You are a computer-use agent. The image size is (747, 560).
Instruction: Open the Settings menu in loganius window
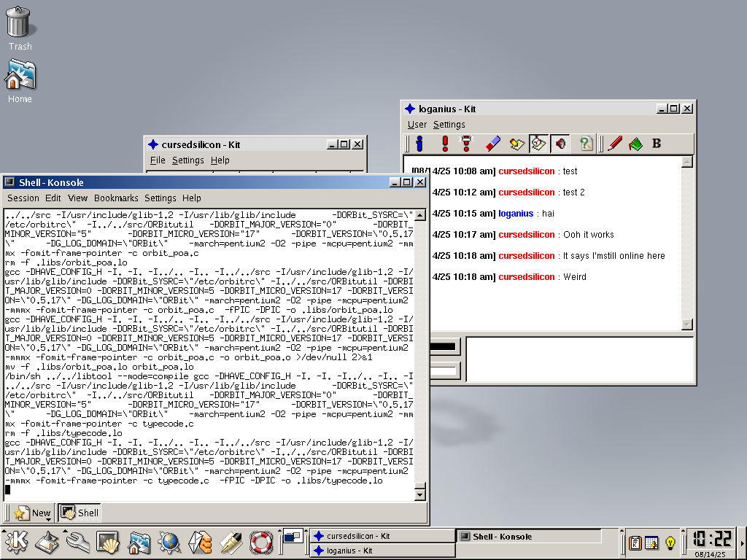449,125
